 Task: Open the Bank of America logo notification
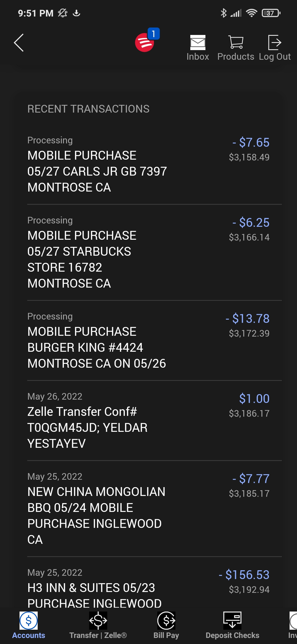pos(145,42)
